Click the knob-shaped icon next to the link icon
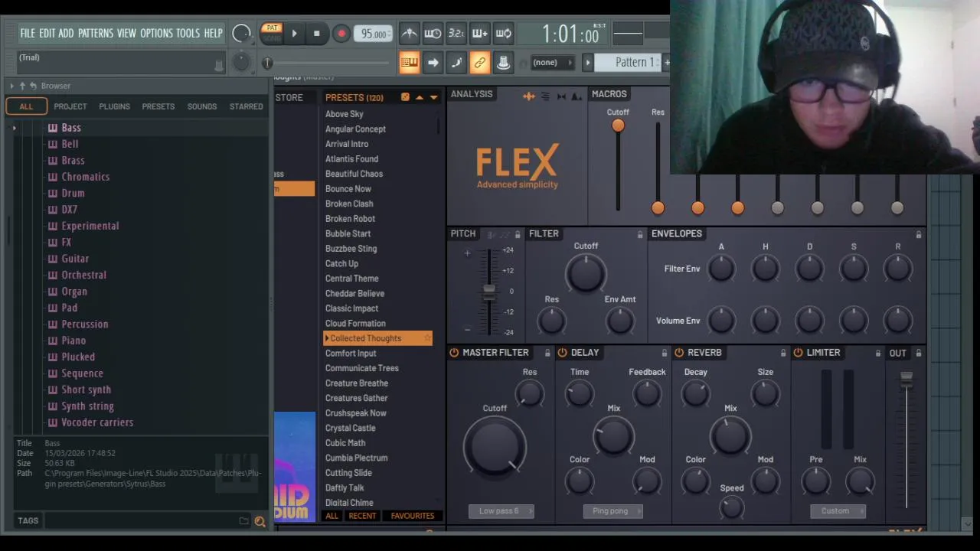The width and height of the screenshot is (980, 551). click(x=504, y=63)
